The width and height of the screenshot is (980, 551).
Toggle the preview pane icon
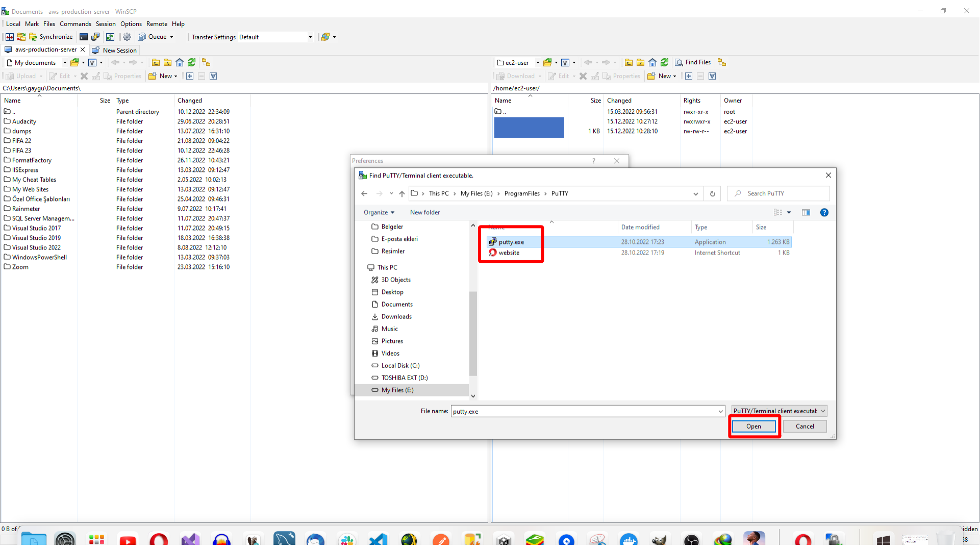(806, 212)
